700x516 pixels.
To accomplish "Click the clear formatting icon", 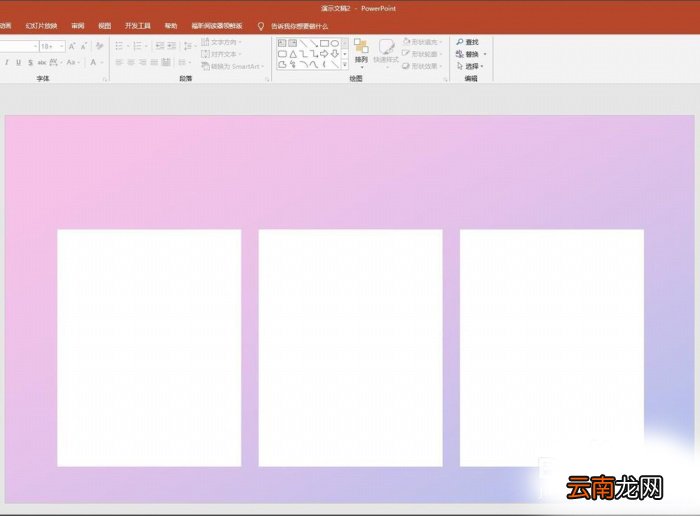I will tap(100, 46).
